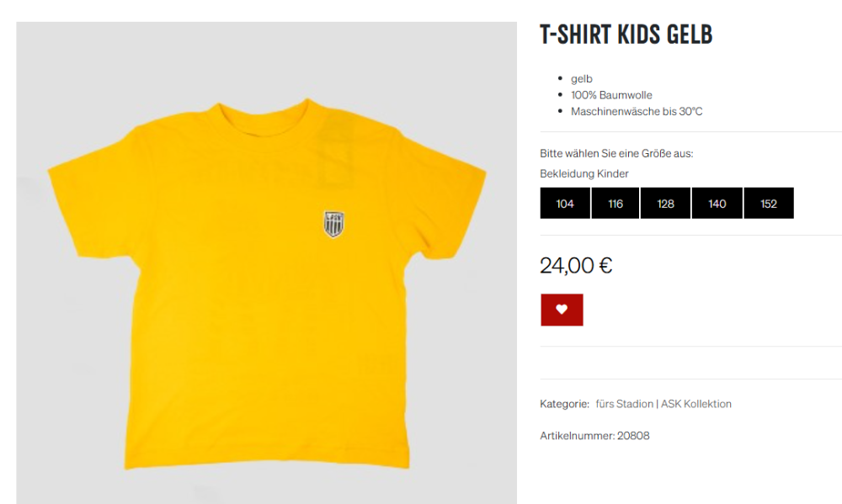
Task: Open the ASK Kollektion category link
Action: [x=696, y=404]
